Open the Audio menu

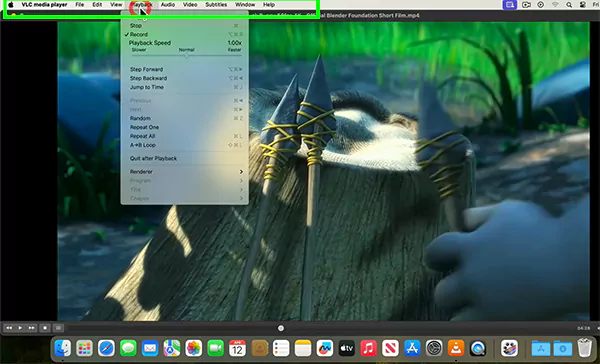pyautogui.click(x=168, y=5)
